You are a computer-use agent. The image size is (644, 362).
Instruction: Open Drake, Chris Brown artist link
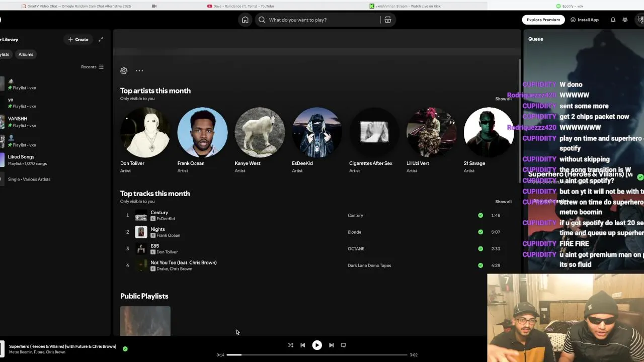click(x=174, y=269)
